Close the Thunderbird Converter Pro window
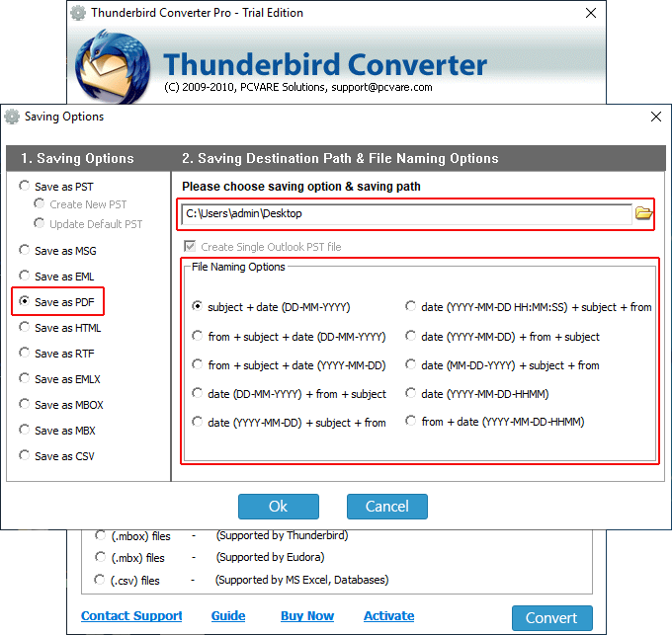The height and width of the screenshot is (635, 672). [591, 13]
